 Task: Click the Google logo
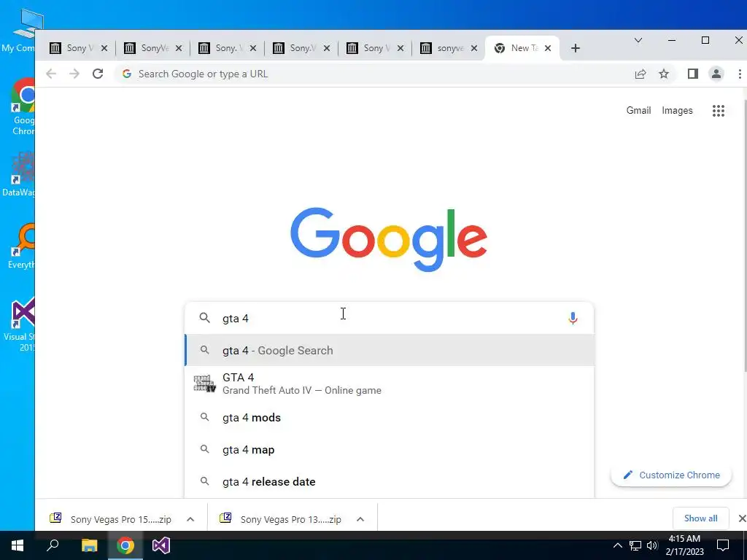click(389, 239)
